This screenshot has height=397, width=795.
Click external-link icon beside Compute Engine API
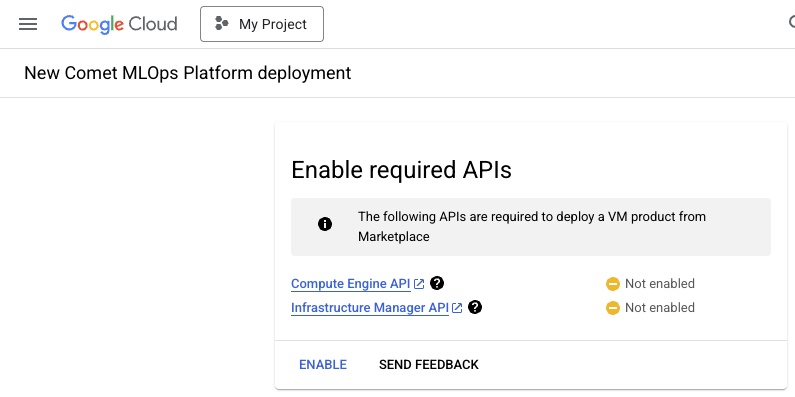tap(419, 284)
